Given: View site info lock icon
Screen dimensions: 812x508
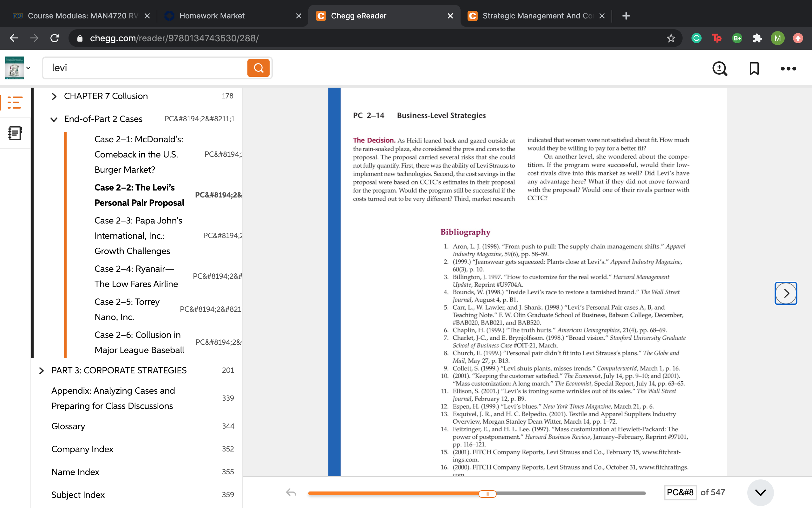Looking at the screenshot, I should pos(80,38).
